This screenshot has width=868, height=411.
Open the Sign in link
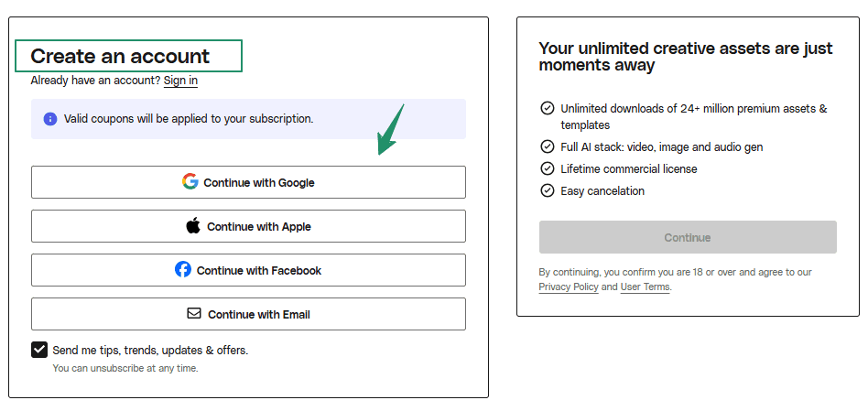(180, 81)
